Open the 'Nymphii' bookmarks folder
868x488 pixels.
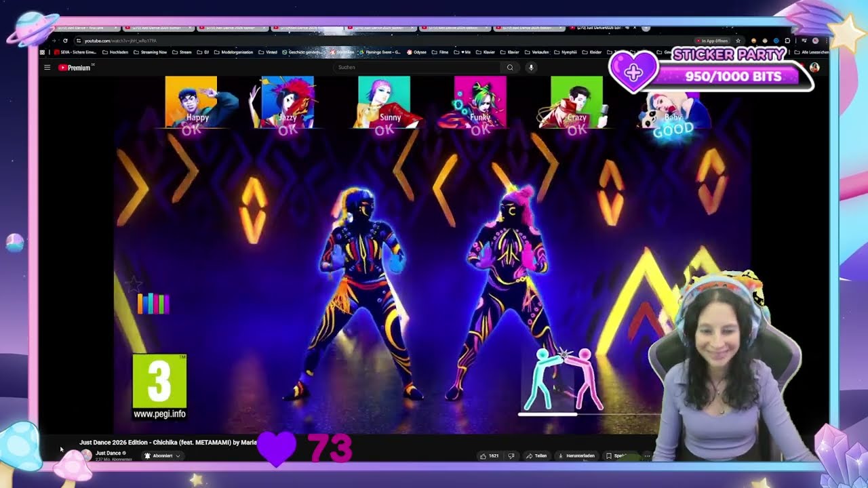[565, 52]
